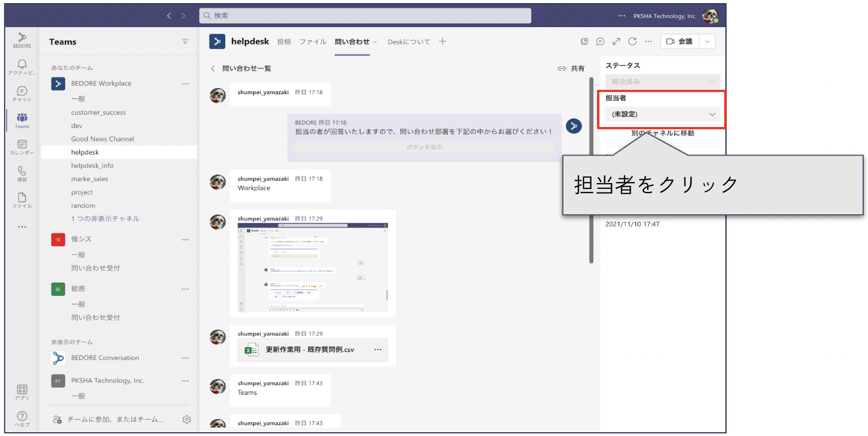Screen dimensions: 868x436
Task: Select the 問い合わせ tab
Action: pos(352,42)
